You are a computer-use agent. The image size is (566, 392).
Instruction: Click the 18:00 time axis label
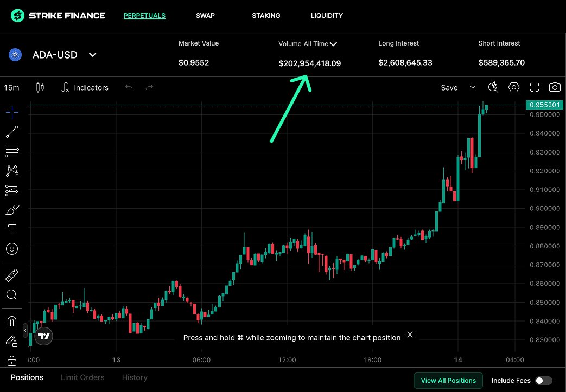click(372, 360)
